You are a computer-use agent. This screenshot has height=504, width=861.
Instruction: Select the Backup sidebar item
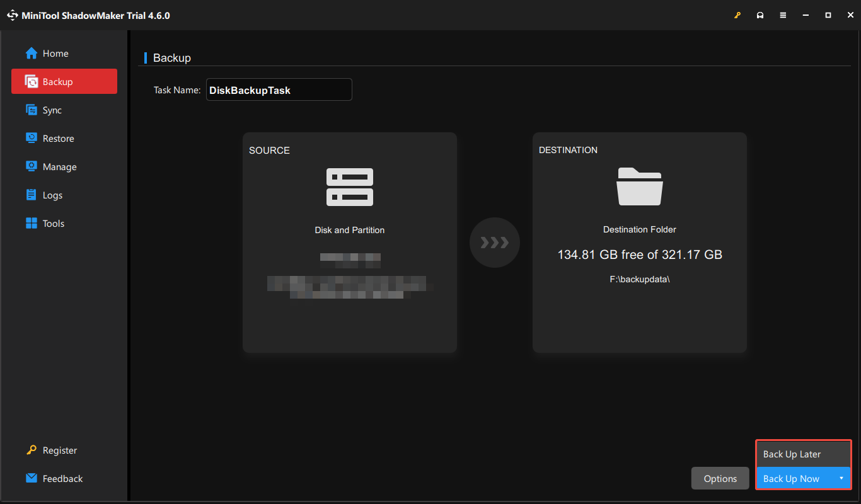[64, 82]
